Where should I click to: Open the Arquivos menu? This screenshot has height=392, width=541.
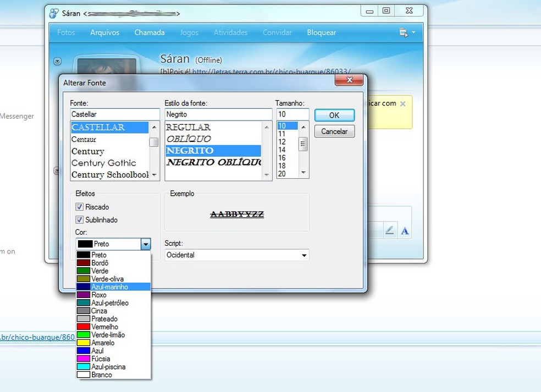point(104,32)
